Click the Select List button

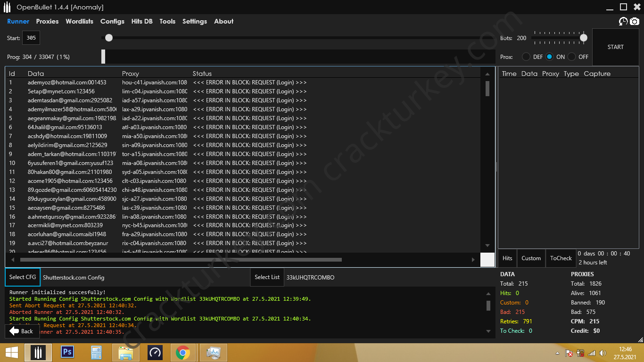point(267,277)
